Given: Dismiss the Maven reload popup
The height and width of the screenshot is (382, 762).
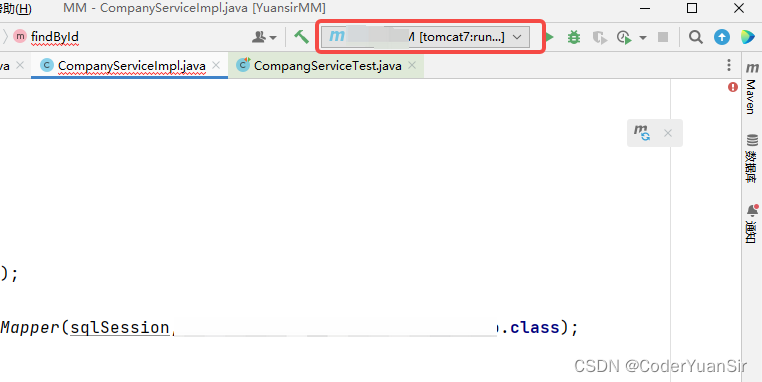Looking at the screenshot, I should [668, 133].
